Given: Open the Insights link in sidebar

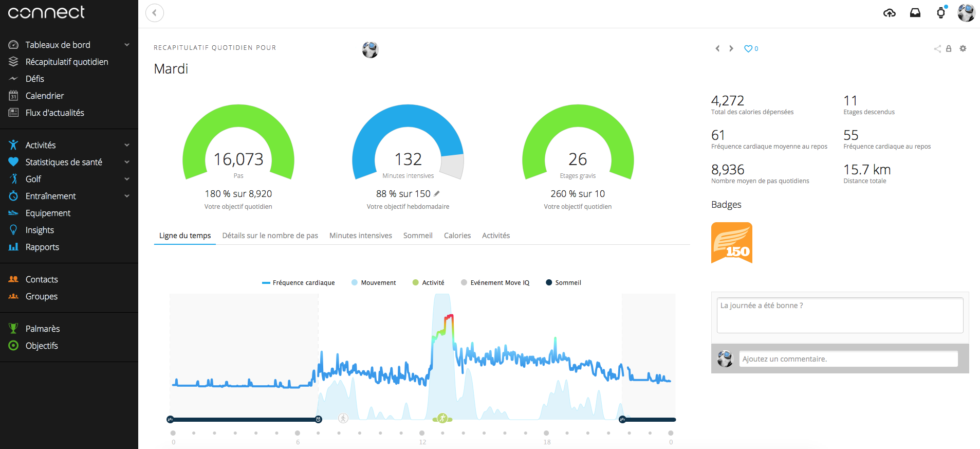Looking at the screenshot, I should pyautogui.click(x=40, y=230).
